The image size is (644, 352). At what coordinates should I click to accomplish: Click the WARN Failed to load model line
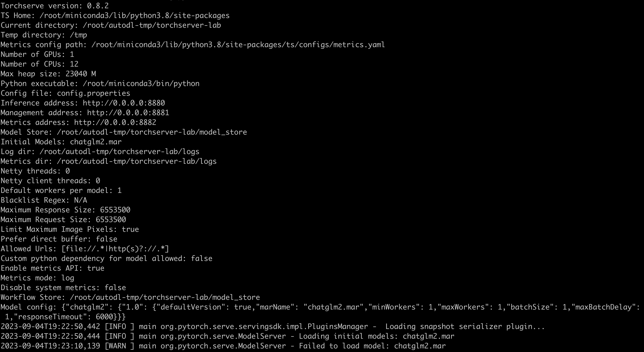(223, 346)
